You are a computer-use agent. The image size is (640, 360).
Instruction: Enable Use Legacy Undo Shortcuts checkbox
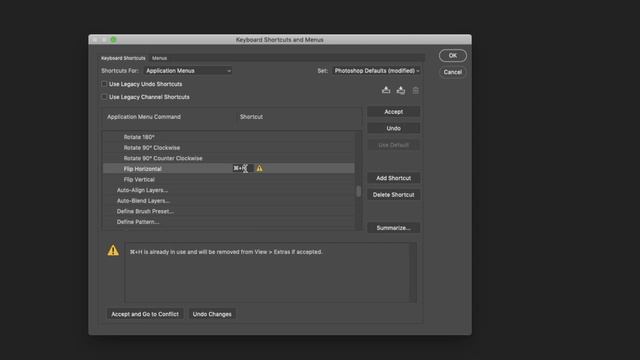[104, 84]
